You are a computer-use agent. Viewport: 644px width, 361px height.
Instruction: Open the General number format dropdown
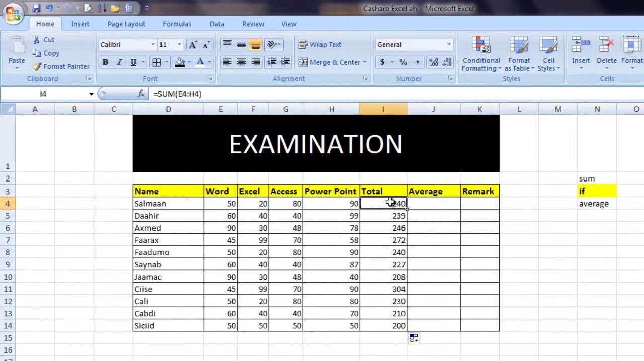449,45
